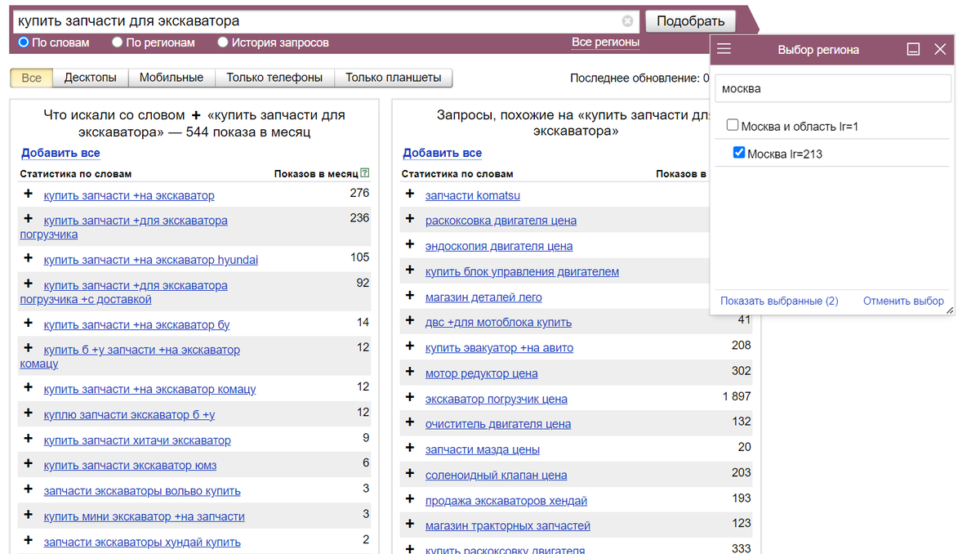The height and width of the screenshot is (554, 980).
Task: Click the value 1 897 for экскаватор погрузчик
Action: point(737,396)
